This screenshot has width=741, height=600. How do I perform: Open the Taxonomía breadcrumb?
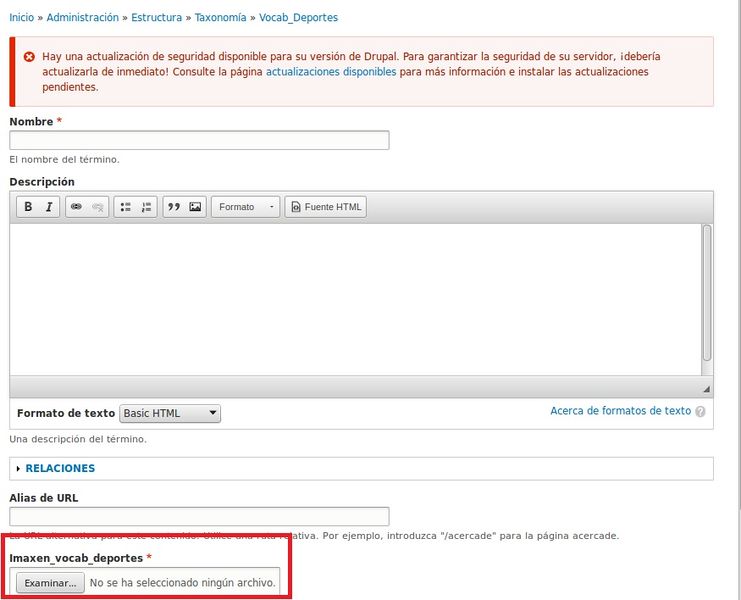click(x=220, y=17)
